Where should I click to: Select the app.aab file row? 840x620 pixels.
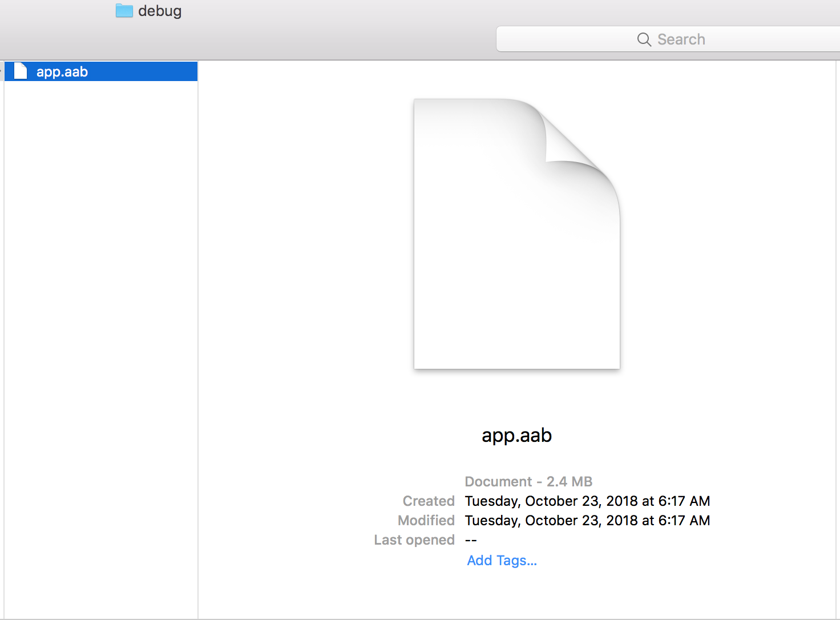(101, 71)
